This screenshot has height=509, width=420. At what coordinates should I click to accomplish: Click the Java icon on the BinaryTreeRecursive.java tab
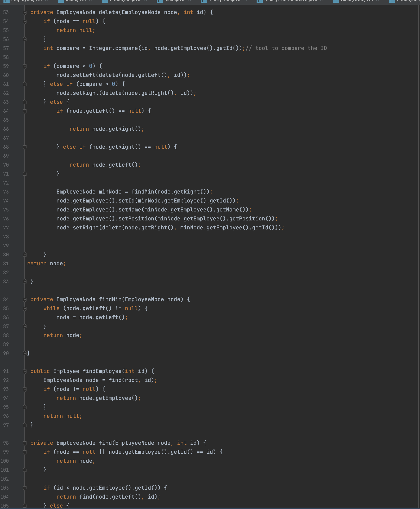coord(259,1)
